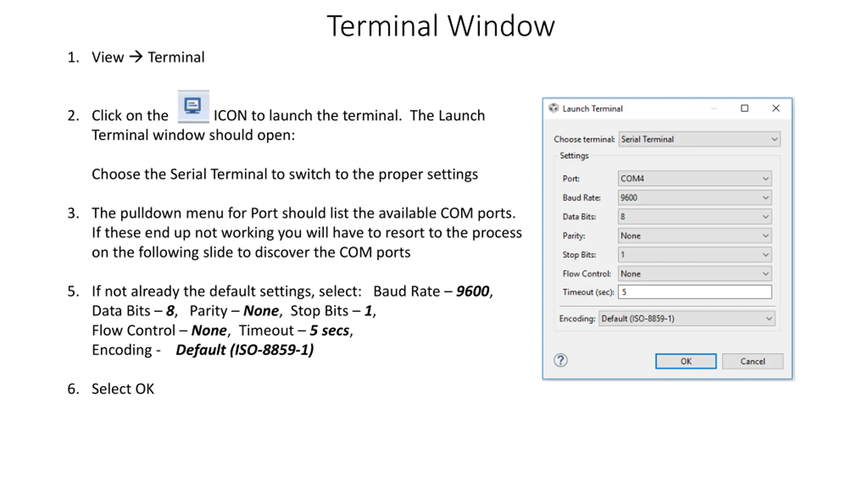Click the Timeout (sec) input field

694,292
